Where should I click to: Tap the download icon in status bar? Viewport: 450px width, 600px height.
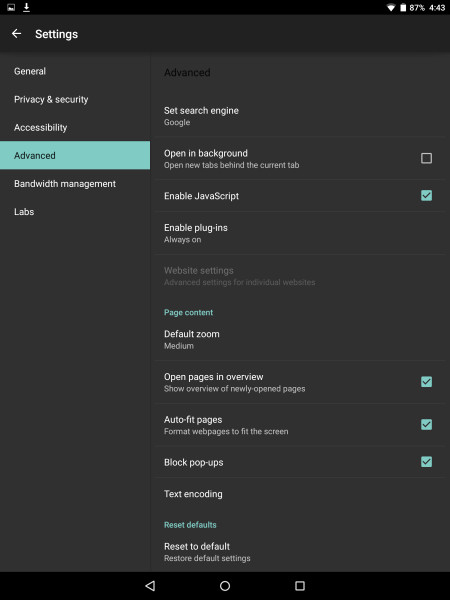tap(26, 7)
